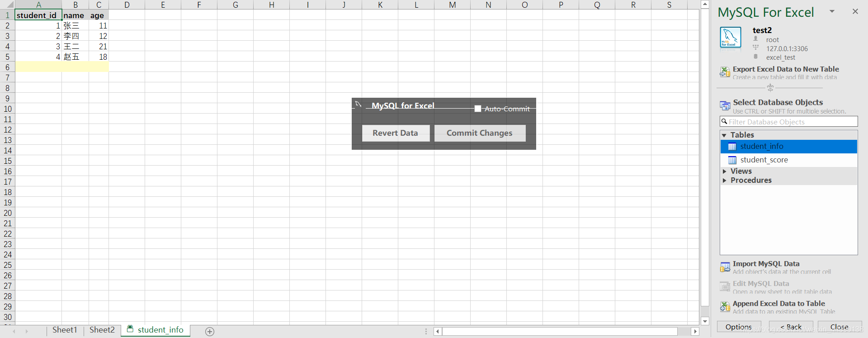Click the name header cell
The height and width of the screenshot is (338, 868).
pos(75,15)
